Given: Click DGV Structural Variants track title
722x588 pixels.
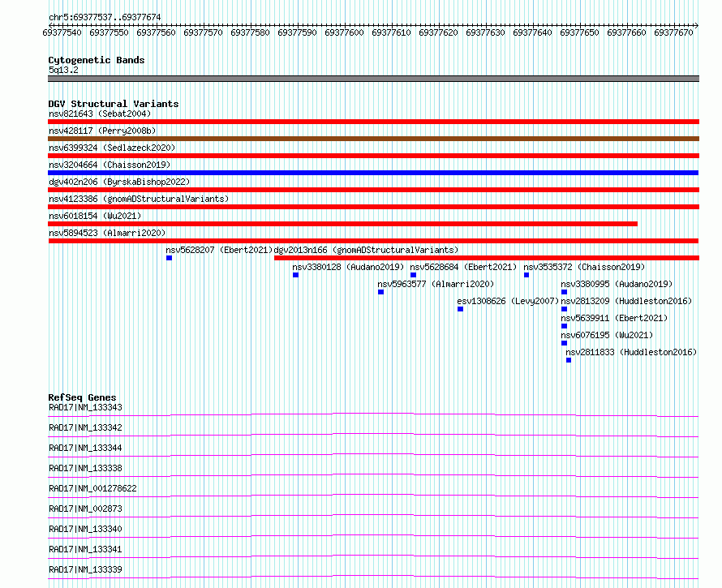Looking at the screenshot, I should pyautogui.click(x=114, y=104).
